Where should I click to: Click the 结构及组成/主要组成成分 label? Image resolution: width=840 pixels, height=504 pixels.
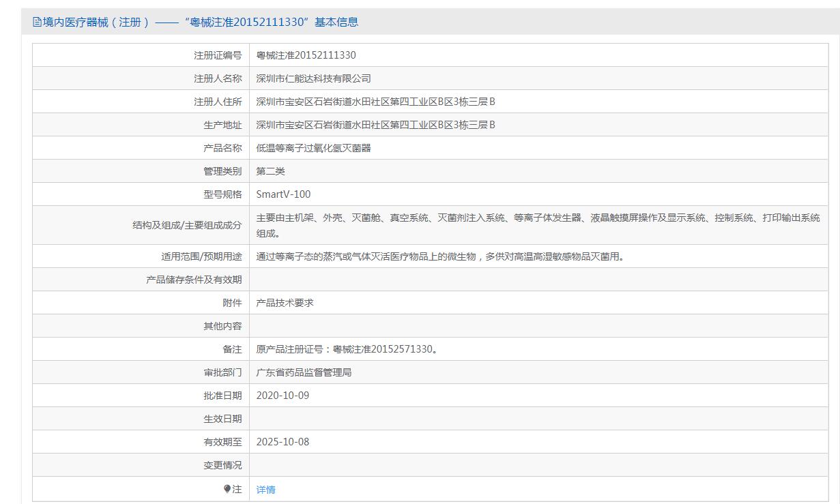coord(187,225)
